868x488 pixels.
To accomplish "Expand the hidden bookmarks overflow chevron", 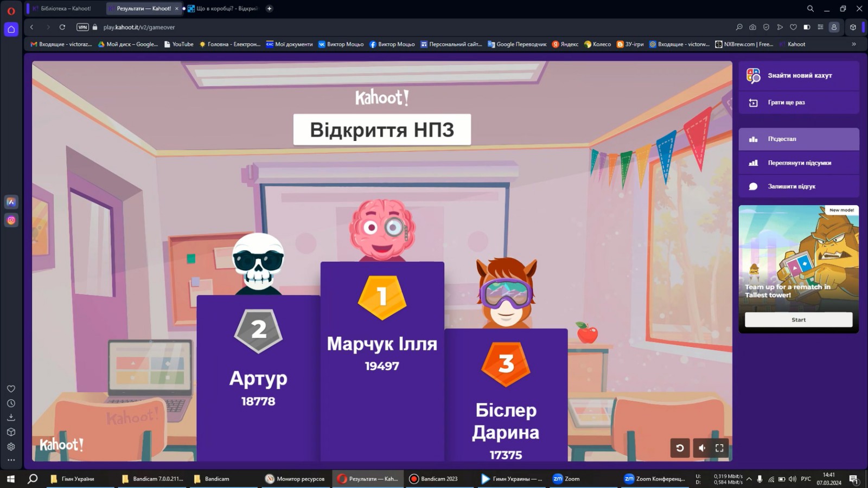I will point(854,44).
